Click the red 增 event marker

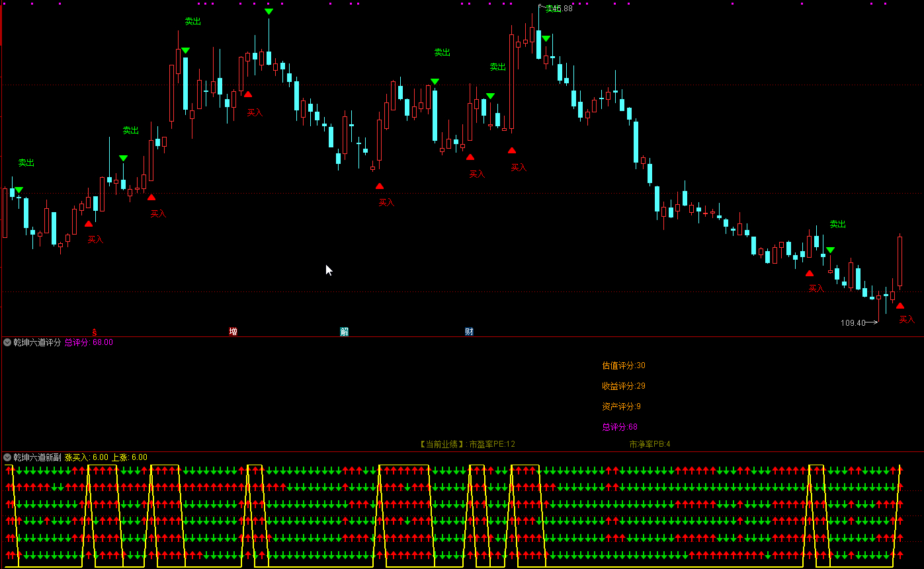[233, 331]
